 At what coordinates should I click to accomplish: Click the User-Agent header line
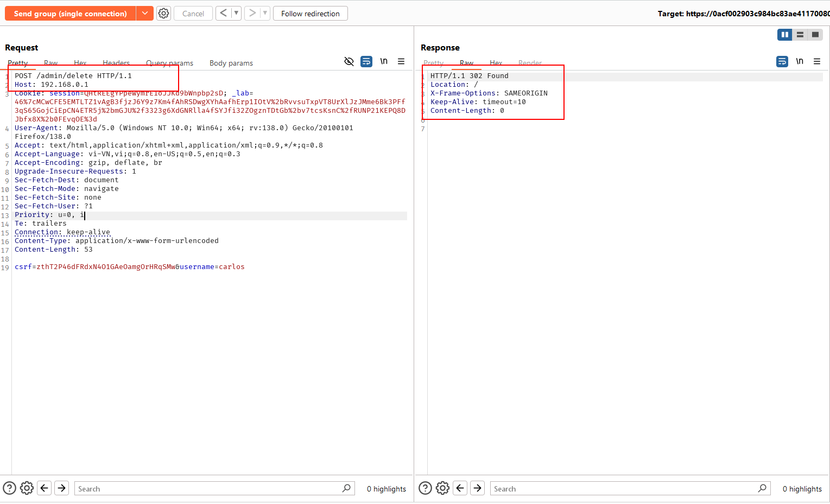[x=184, y=132]
